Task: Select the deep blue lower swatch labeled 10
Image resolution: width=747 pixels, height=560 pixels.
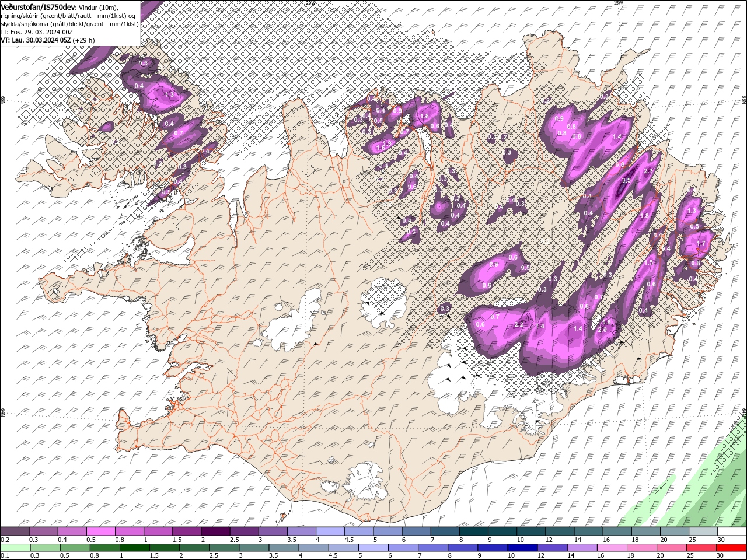Action: point(522,548)
